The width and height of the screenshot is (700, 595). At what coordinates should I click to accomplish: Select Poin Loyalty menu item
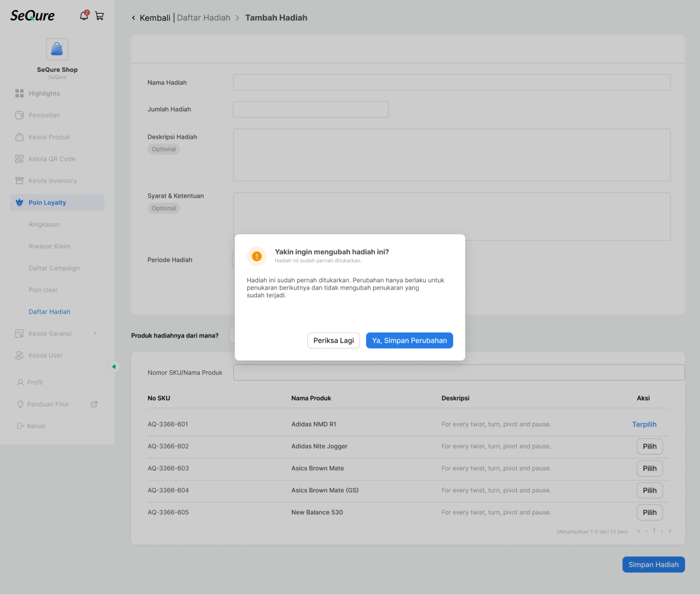click(57, 203)
